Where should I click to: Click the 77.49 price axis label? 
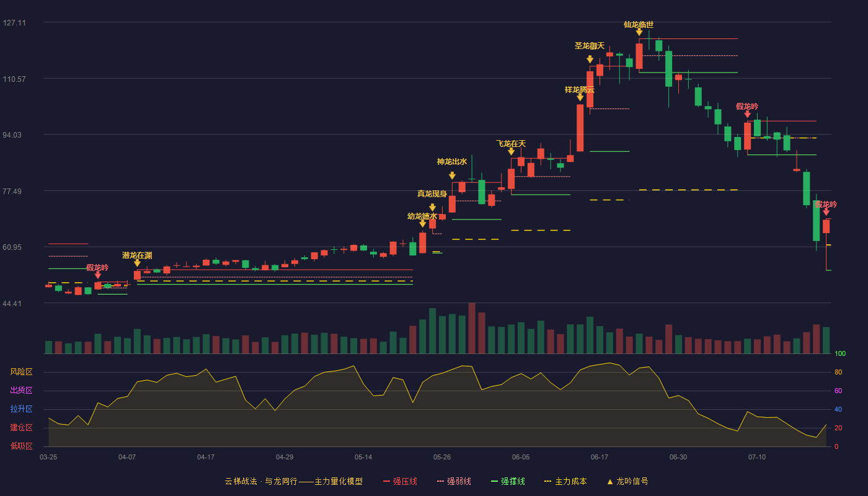point(12,192)
